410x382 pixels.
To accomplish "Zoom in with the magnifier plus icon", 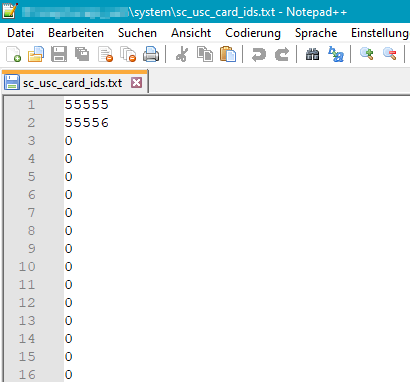I will point(367,54).
